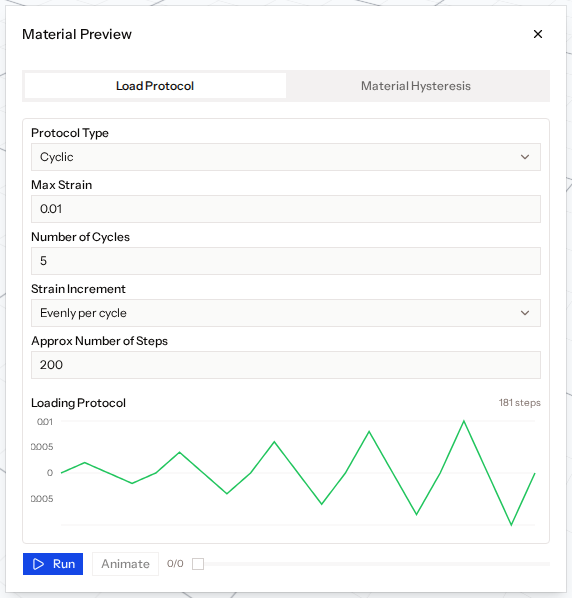Click the 'Protocol Type' label

click(70, 133)
